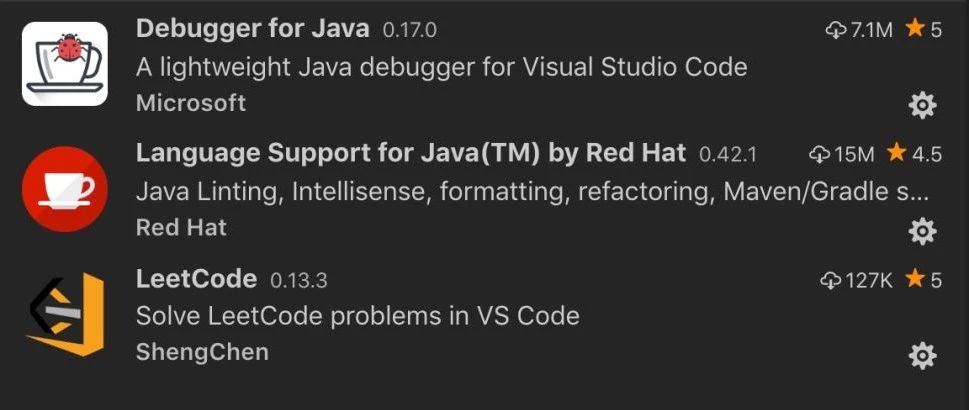The image size is (969, 410).
Task: Click the Debugger for Java rating star
Action: pyautogui.click(x=914, y=30)
